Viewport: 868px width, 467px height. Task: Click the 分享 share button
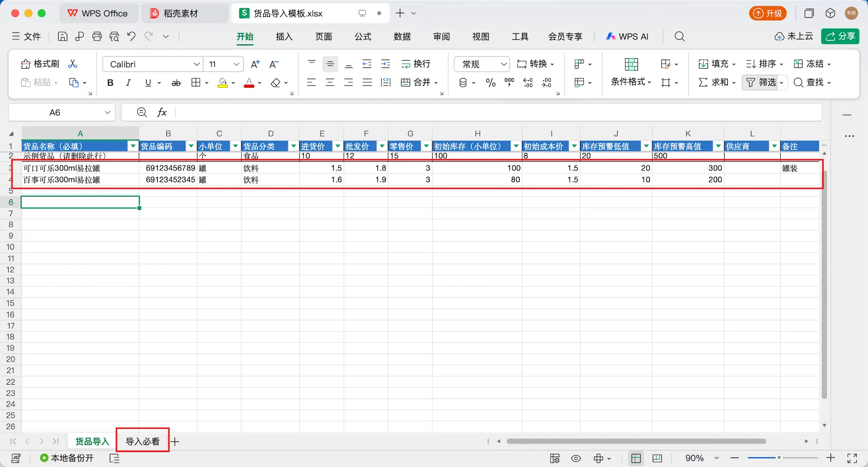click(840, 36)
